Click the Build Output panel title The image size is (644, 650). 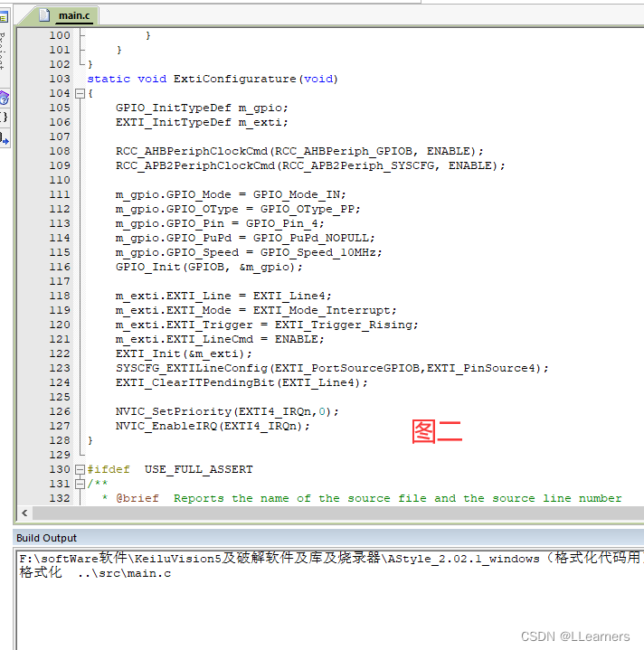pyautogui.click(x=47, y=538)
